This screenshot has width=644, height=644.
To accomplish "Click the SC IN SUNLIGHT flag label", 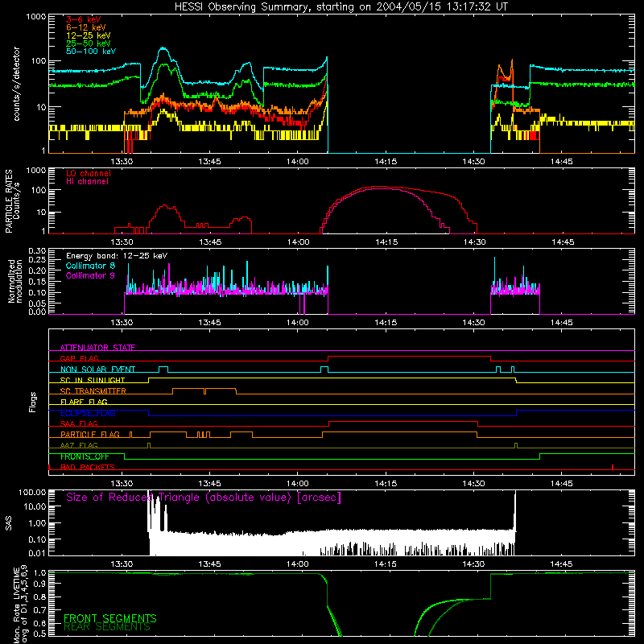I will 93,380.
